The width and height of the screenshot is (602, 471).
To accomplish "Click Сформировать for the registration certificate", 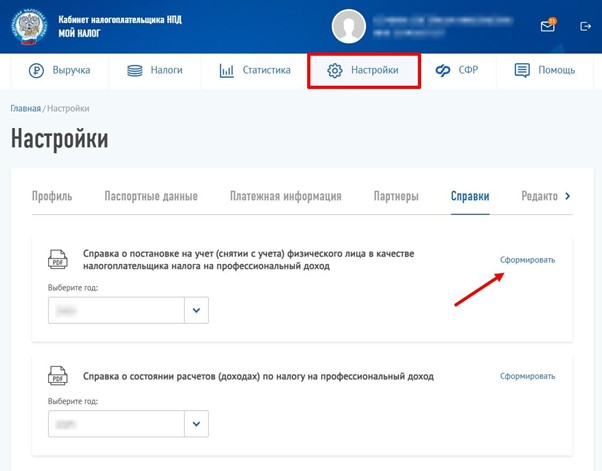I will point(527,260).
